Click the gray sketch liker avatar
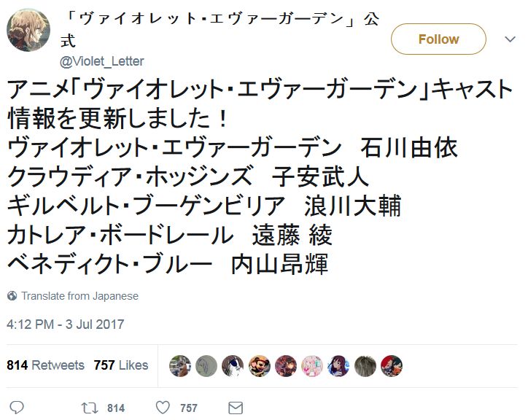This screenshot has width=528, height=420. pyautogui.click(x=206, y=366)
